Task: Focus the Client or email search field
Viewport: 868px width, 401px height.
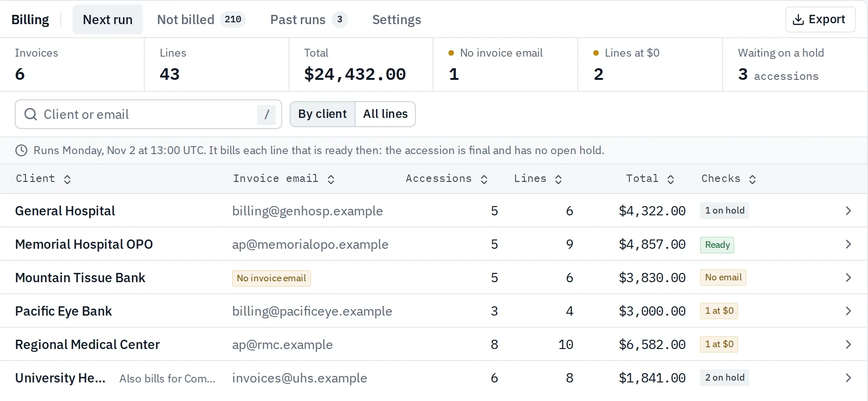Action: 149,114
